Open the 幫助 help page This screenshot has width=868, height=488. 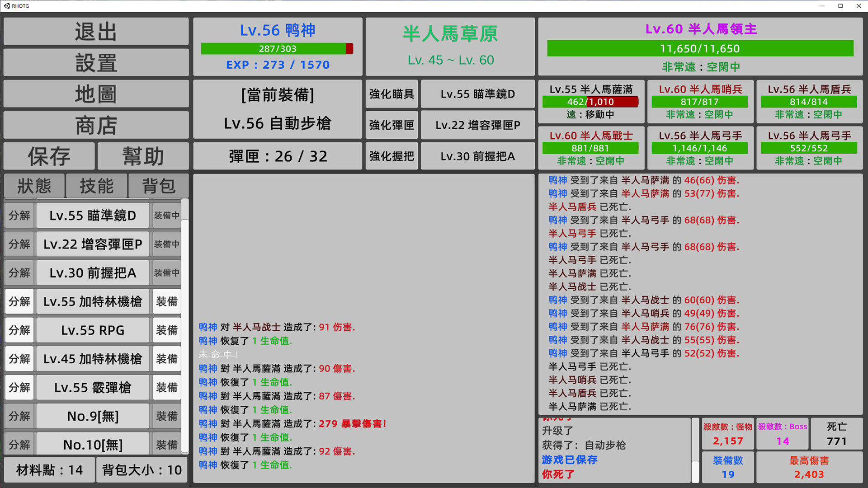[143, 156]
